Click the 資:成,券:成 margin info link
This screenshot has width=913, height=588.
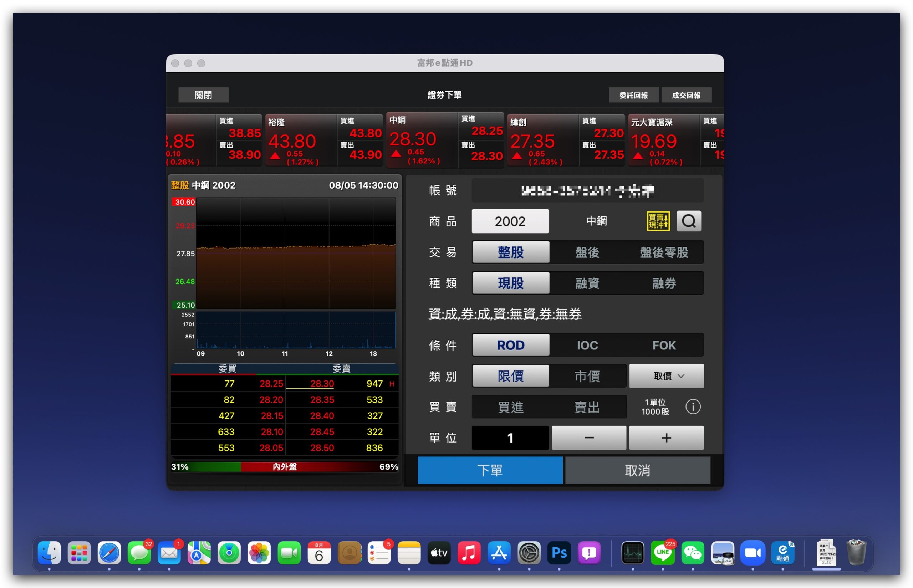tap(505, 314)
